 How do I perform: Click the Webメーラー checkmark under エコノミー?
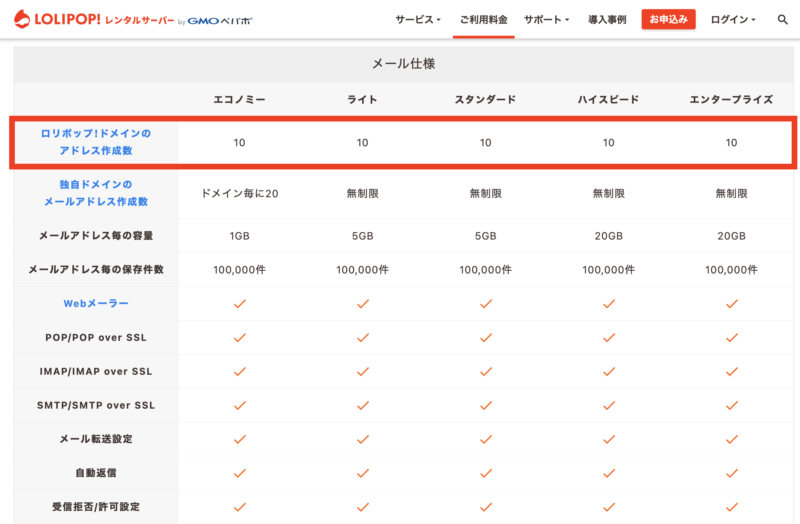[240, 304]
